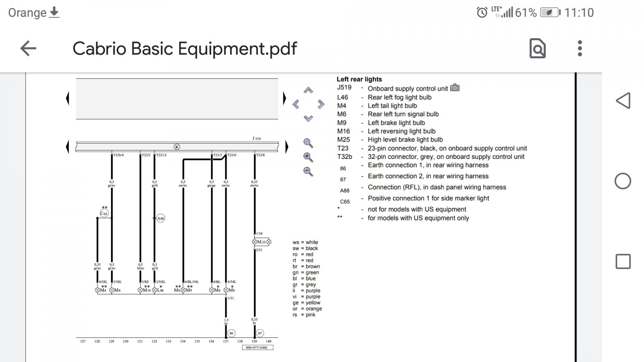Click the T32b/4 pin label
Viewport: 644px width, 362px height.
(118, 155)
